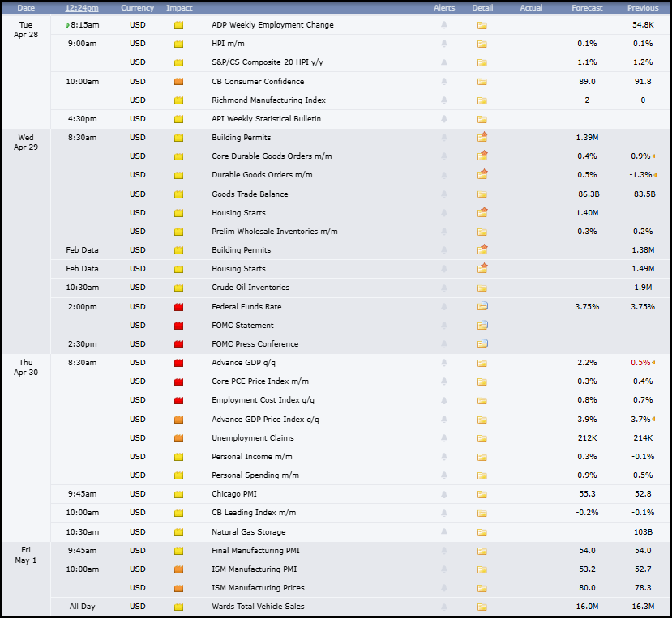Click the 12:24pm time header link
The width and height of the screenshot is (672, 618).
[82, 8]
